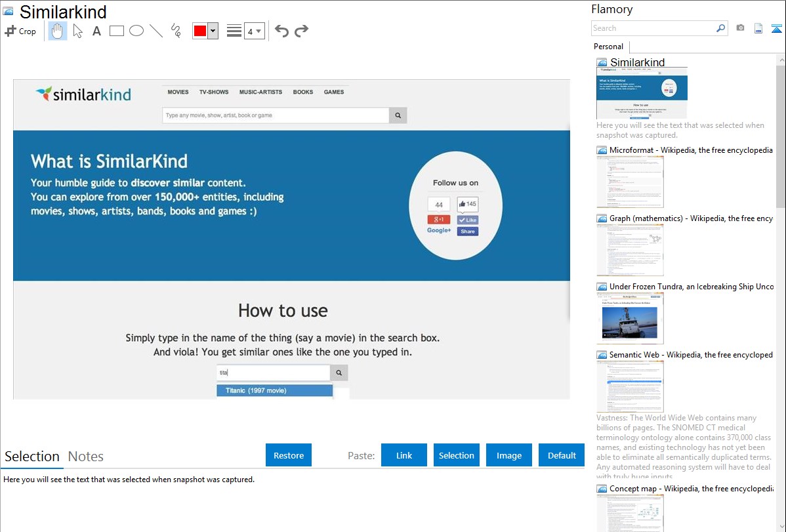Click the Facebook Like button
Screen dimensions: 786x532
(468, 220)
